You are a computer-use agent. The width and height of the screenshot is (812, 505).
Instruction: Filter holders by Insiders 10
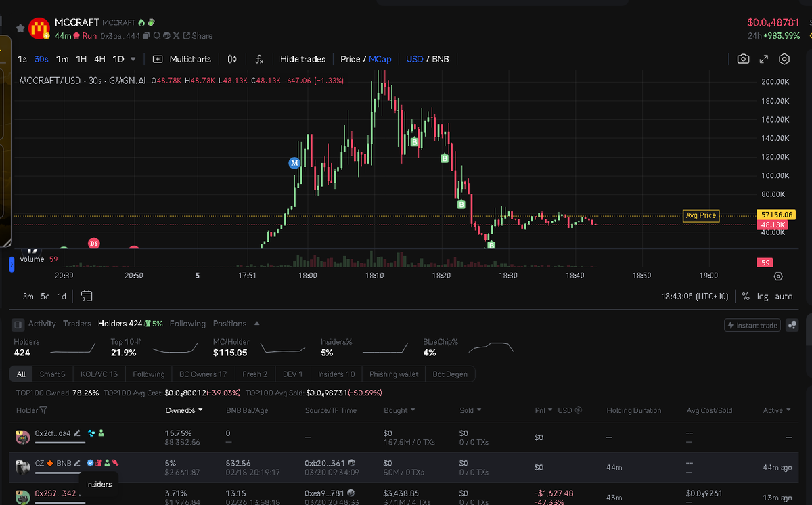336,374
